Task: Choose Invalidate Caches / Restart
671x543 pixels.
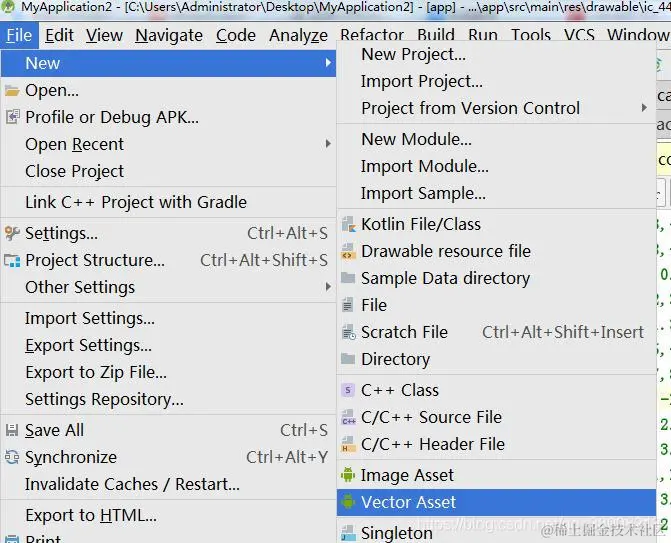Action: pyautogui.click(x=132, y=484)
